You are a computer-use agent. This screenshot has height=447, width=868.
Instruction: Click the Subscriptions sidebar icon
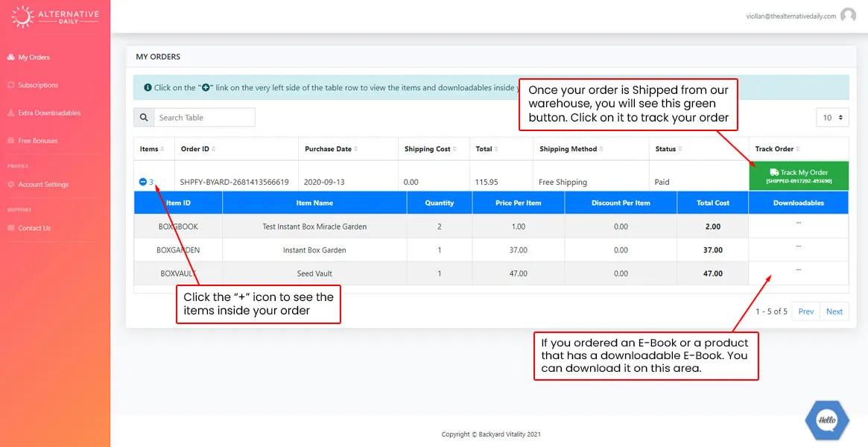pos(10,85)
